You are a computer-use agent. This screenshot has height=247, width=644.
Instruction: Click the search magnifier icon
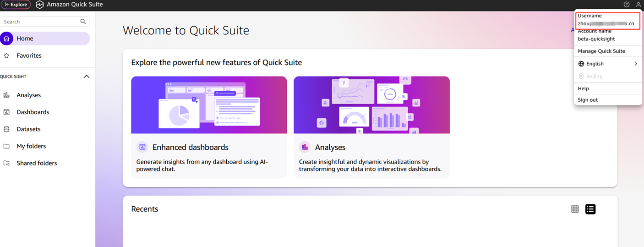pos(83,22)
